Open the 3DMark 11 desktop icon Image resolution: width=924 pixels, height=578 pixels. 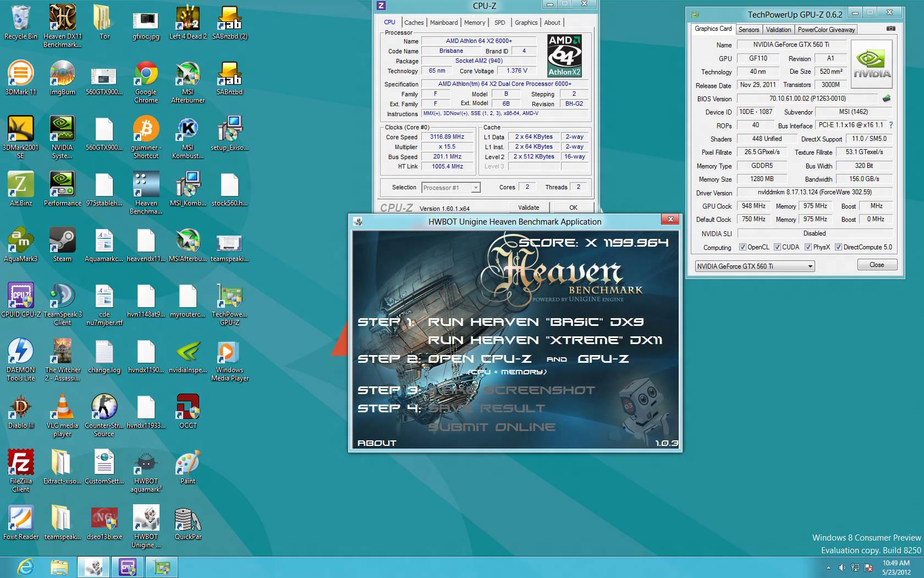[21, 78]
